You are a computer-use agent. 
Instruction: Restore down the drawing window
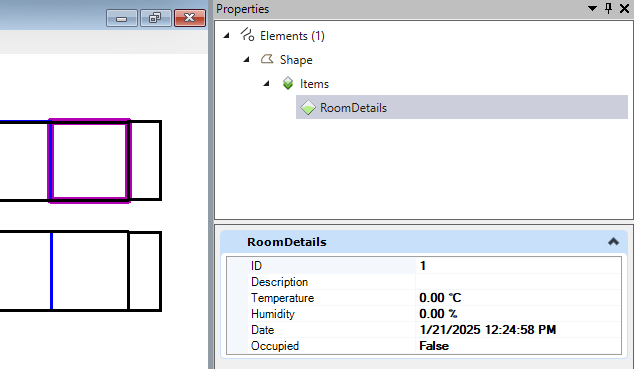[x=155, y=18]
